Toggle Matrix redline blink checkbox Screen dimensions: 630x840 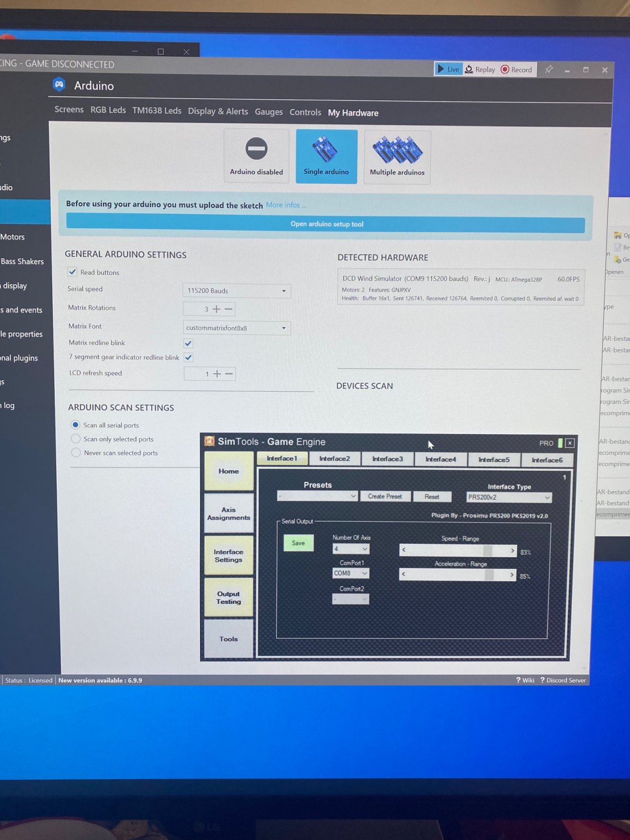(188, 343)
